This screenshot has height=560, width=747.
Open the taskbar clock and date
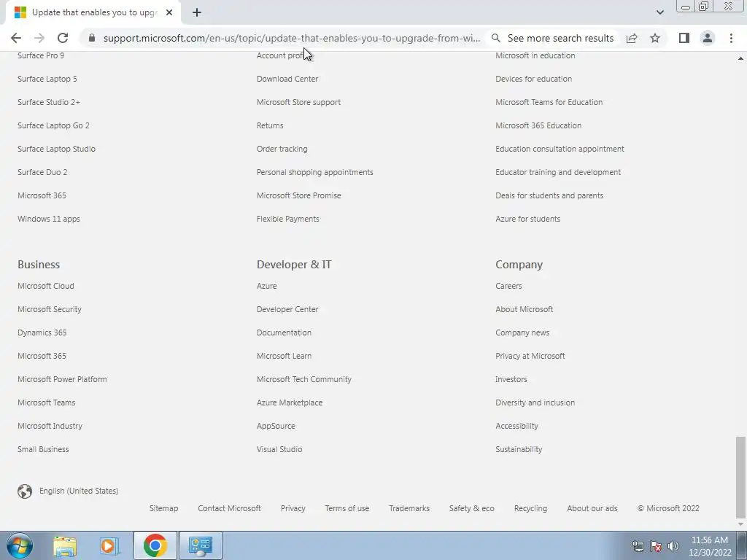pos(710,546)
